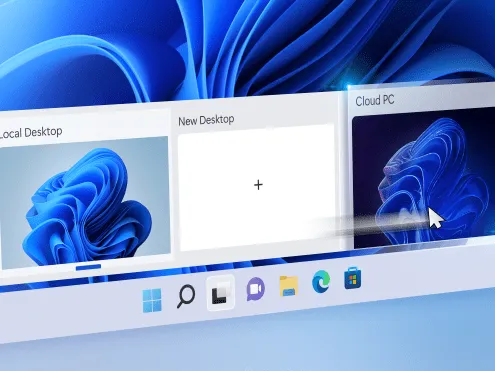Screen dimensions: 495x371
Task: Open the Windows Start menu
Action: coord(152,300)
